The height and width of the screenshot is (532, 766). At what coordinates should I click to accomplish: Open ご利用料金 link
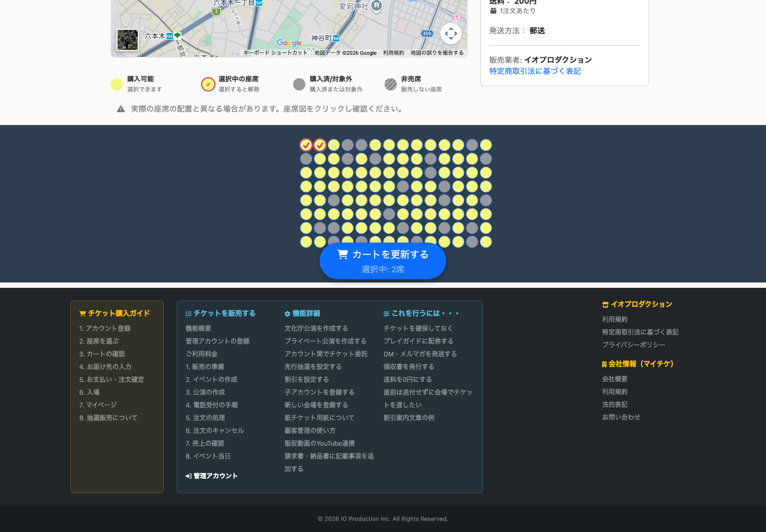pos(202,354)
